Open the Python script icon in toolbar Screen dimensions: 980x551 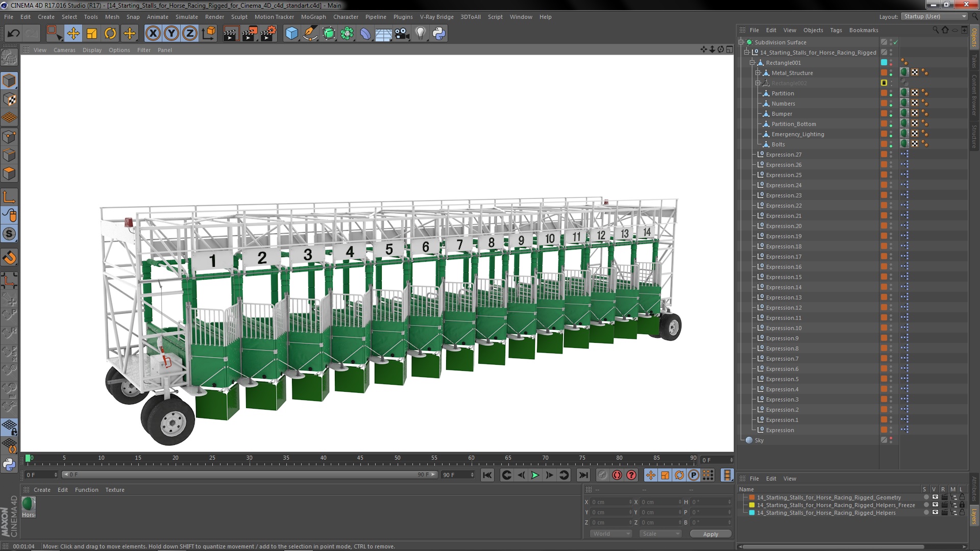439,34
